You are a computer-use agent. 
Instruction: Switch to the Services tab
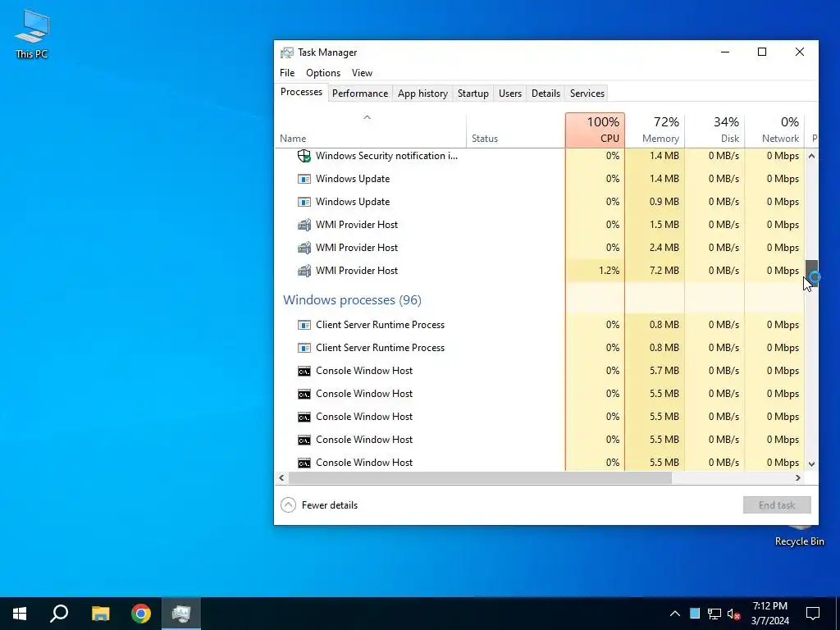587,94
